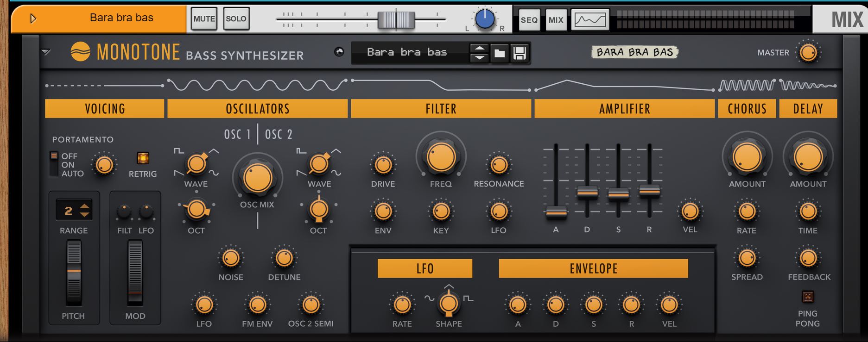
Task: Click the round indicator beside the patch display
Action: tap(339, 52)
